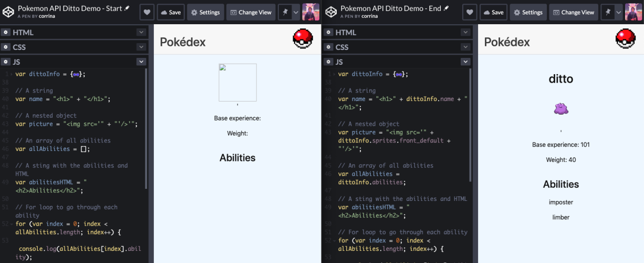Click 'Base experience: 101' in End preview
Image resolution: width=644 pixels, height=263 pixels.
[x=561, y=145]
